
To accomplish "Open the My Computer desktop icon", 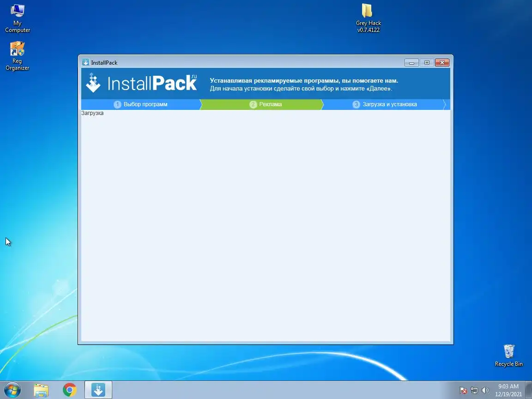I will point(17,18).
